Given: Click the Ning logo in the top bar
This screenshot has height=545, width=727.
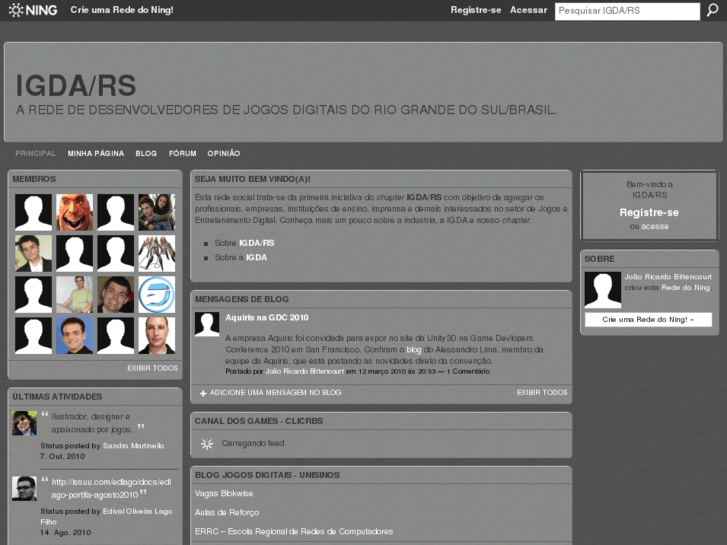Looking at the screenshot, I should pyautogui.click(x=33, y=10).
